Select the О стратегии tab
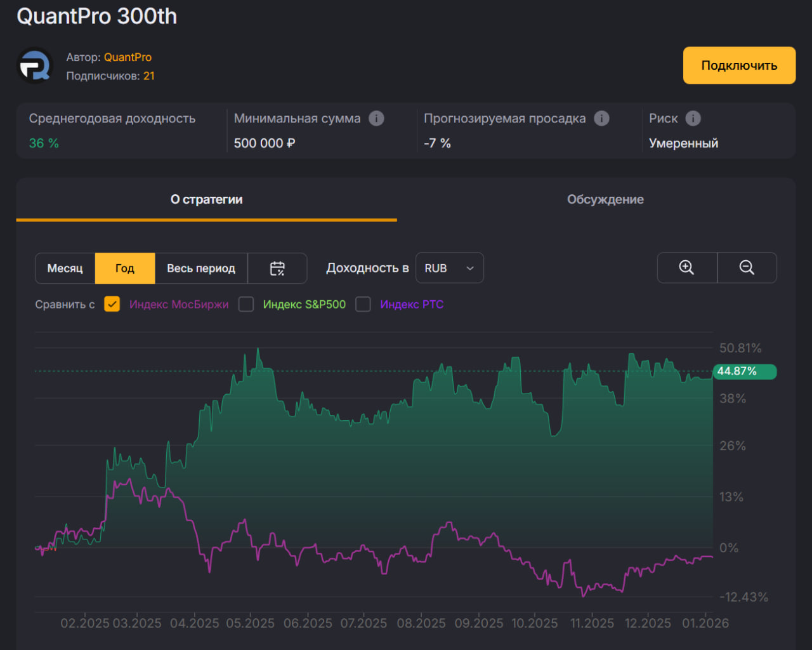812x650 pixels. [x=206, y=199]
